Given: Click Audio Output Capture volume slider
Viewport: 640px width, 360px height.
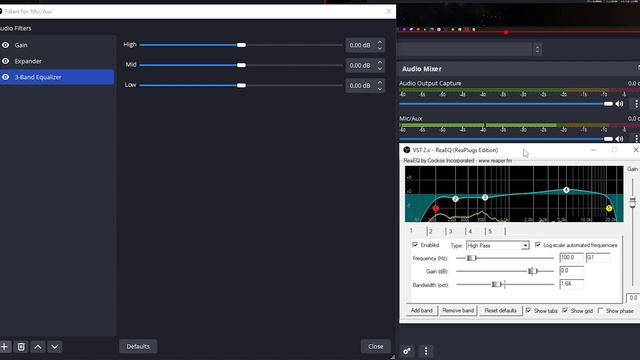Looking at the screenshot, I should pyautogui.click(x=506, y=104).
